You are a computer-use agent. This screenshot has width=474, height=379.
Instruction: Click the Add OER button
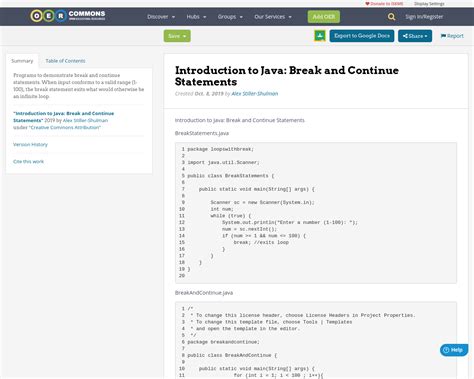[324, 17]
